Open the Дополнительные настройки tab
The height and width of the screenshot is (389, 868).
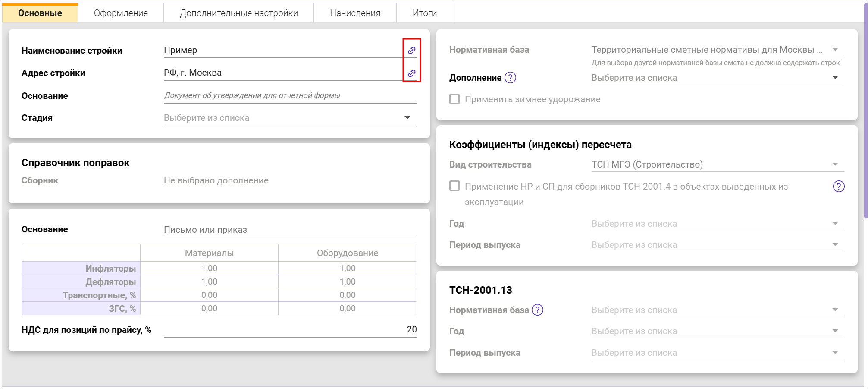[239, 13]
